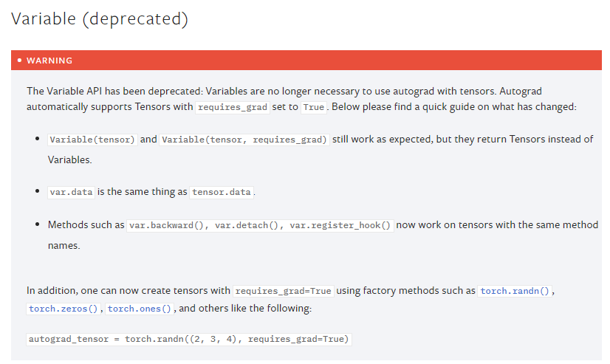This screenshot has height=364, width=610.
Task: Click the autograd_tensor code example line
Action: pyautogui.click(x=189, y=340)
